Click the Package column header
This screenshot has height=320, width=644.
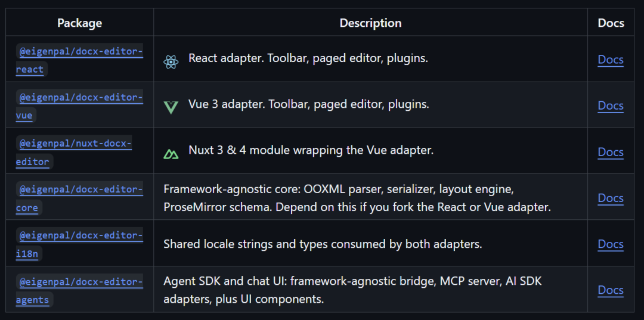[80, 23]
